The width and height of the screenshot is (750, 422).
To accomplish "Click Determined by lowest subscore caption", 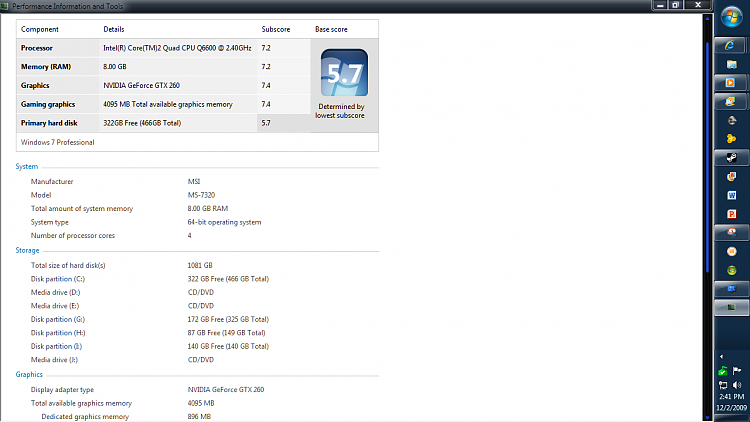I will pyautogui.click(x=341, y=111).
